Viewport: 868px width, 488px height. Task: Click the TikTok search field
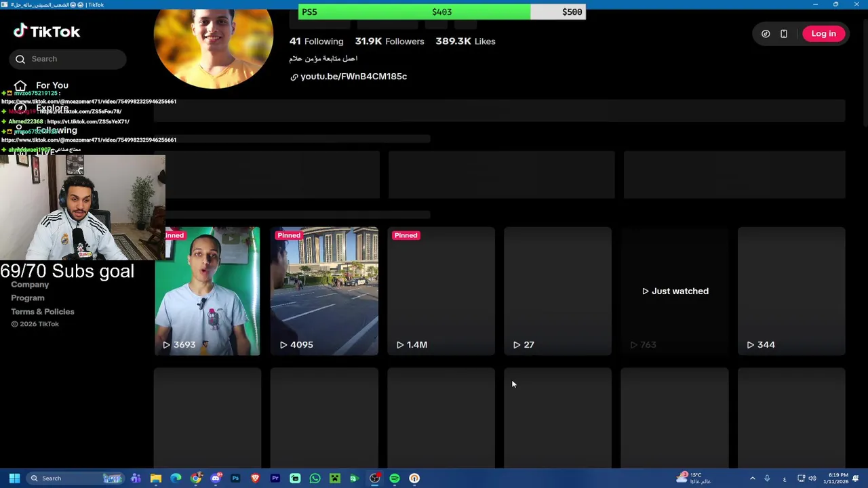tap(68, 59)
